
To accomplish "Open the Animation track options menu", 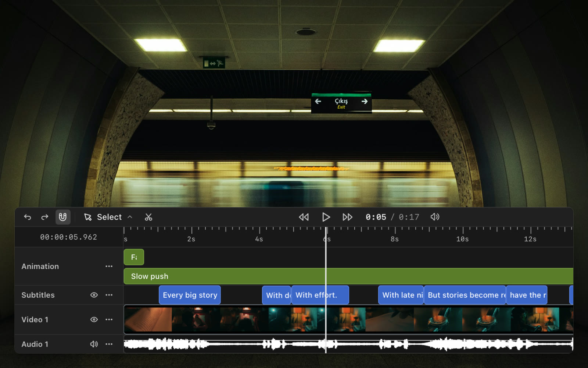I will coord(109,266).
